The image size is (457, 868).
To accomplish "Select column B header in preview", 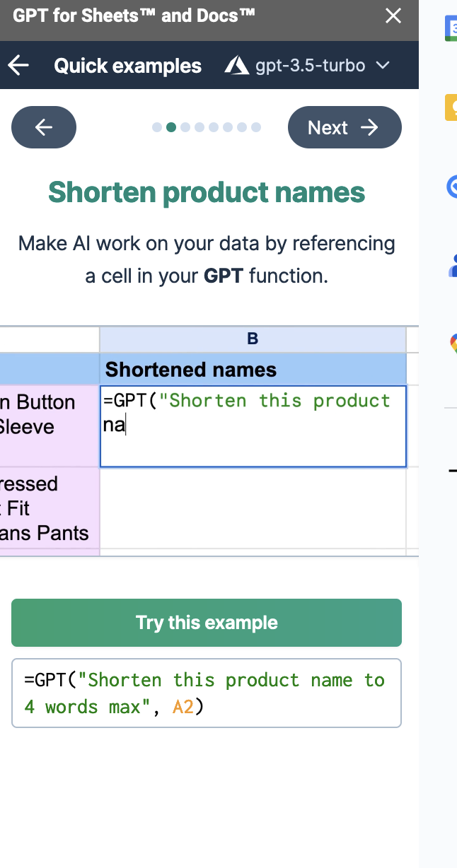I will [x=253, y=339].
